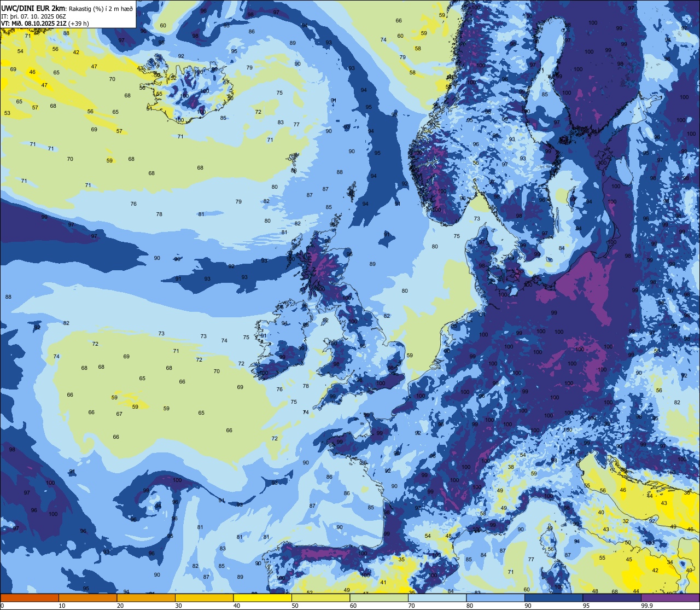Click the '30' tick label in the colour scale
The height and width of the screenshot is (610, 700).
pyautogui.click(x=178, y=606)
